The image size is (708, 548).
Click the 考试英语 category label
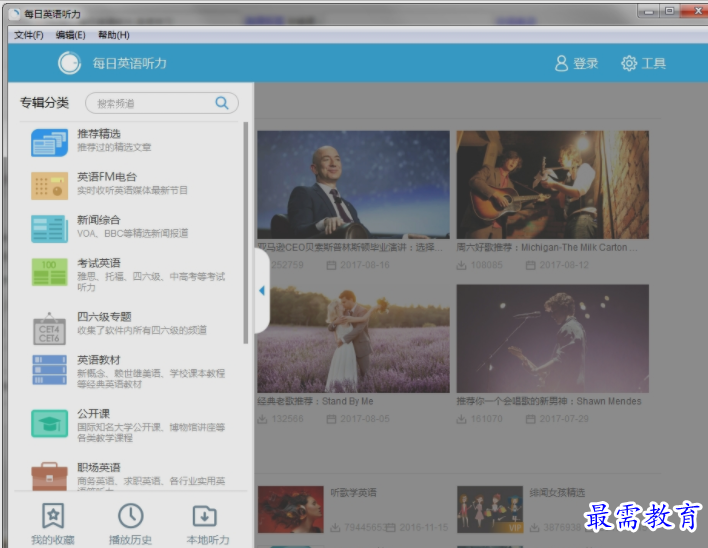tap(99, 263)
